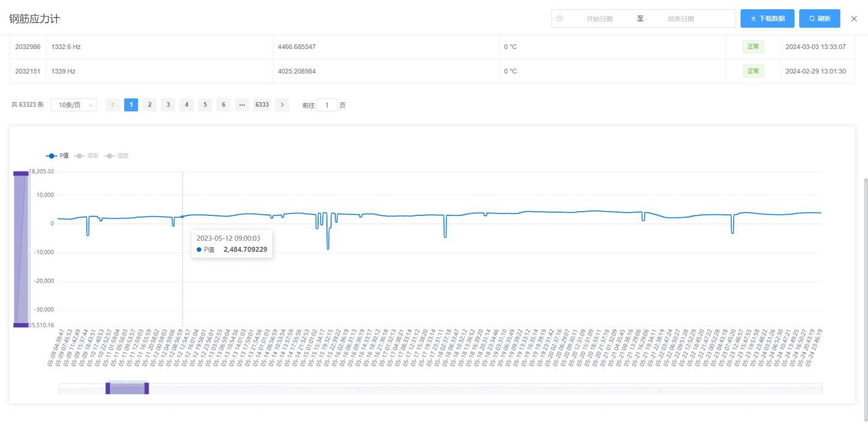The image size is (868, 427).
Task: Click the 前往 page number input
Action: (326, 105)
